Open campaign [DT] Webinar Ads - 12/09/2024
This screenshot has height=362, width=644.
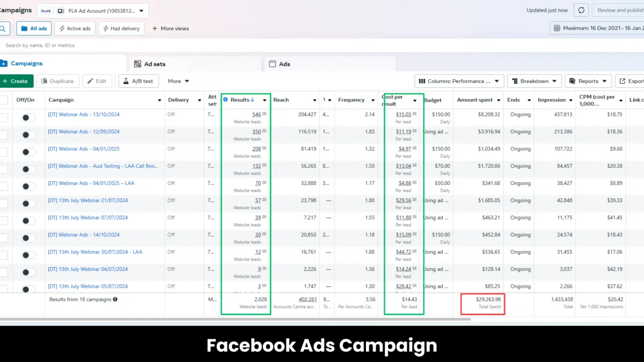pos(84,131)
